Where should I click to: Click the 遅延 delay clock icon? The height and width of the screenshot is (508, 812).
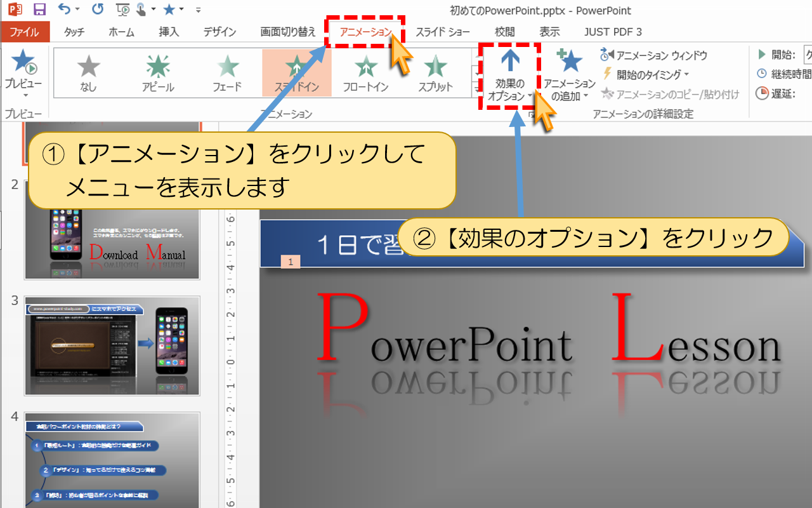pos(761,94)
